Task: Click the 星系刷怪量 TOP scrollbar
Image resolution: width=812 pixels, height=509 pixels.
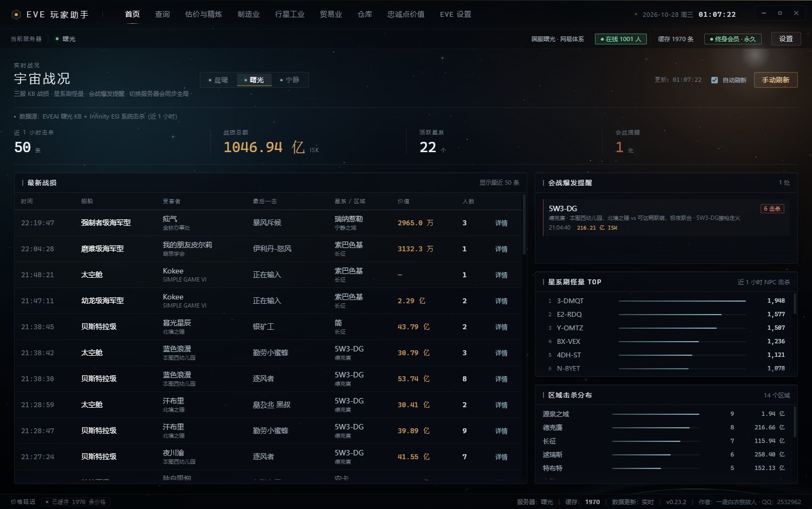Action: click(795, 303)
